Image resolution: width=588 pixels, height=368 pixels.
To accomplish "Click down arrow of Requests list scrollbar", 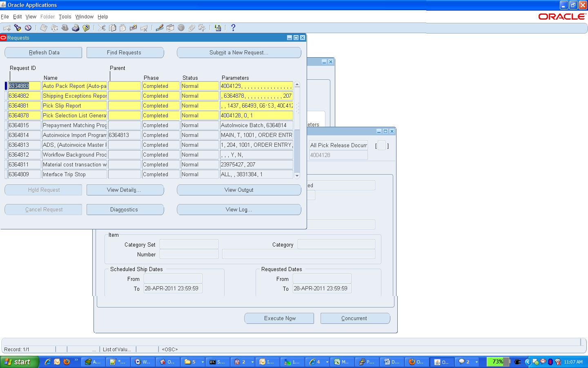I will [x=297, y=175].
